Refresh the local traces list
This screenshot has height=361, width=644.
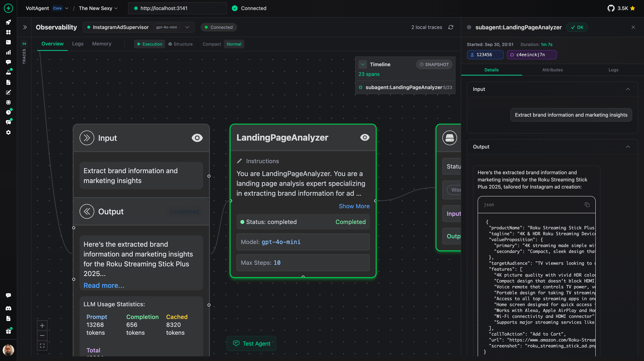[x=451, y=27]
